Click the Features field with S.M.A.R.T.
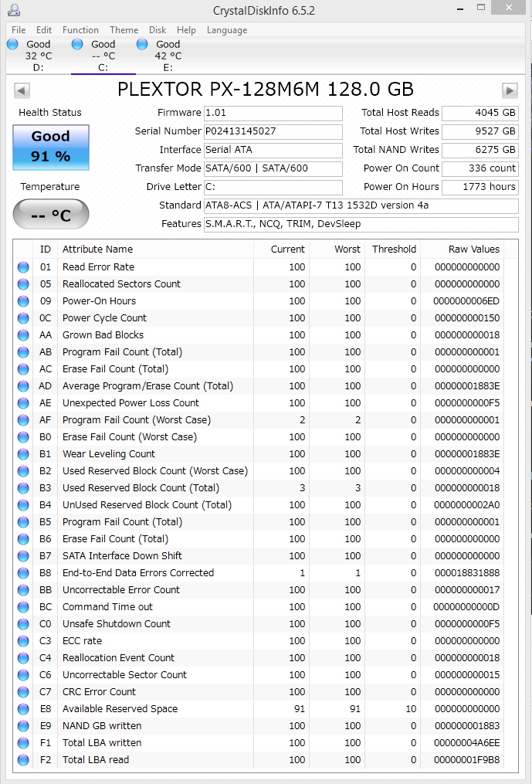 [361, 224]
